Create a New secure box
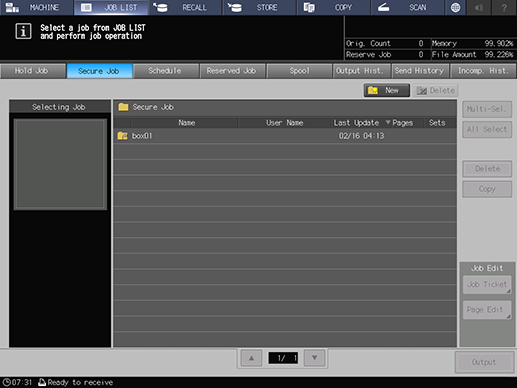This screenshot has height=388, width=517. coord(387,90)
